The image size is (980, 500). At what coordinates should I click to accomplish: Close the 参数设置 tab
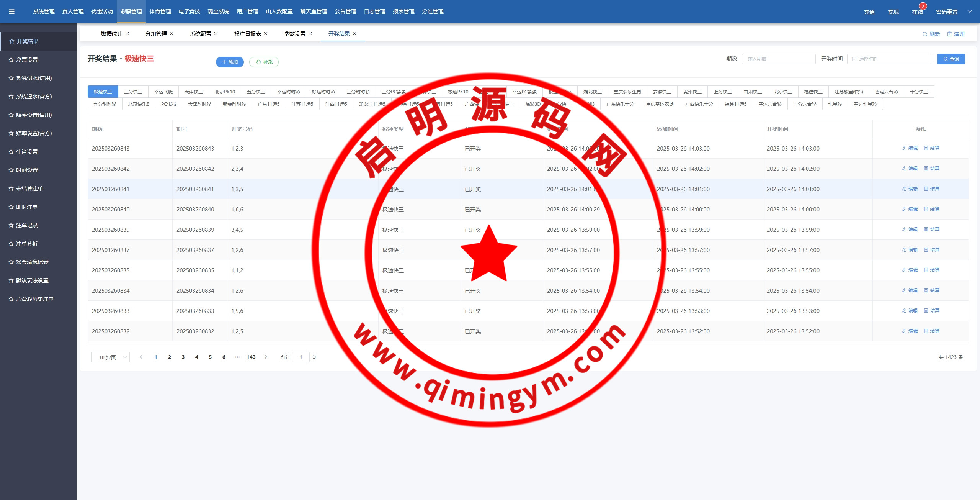click(x=310, y=34)
